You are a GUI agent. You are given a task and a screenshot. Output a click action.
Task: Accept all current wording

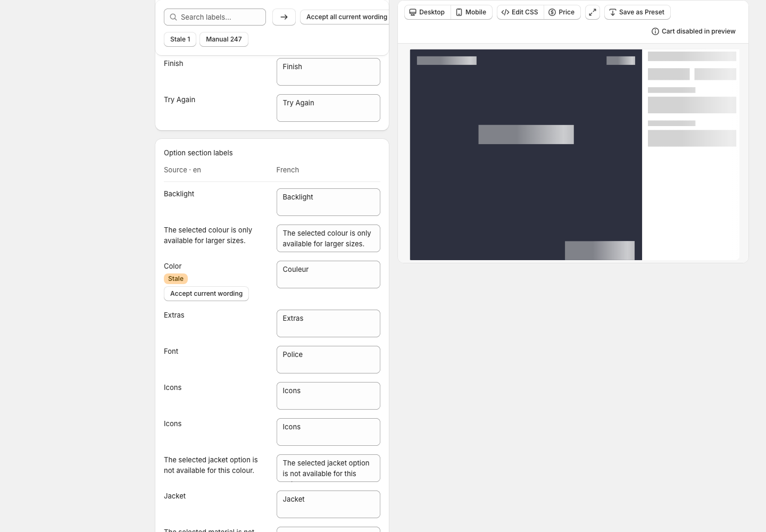coord(345,17)
